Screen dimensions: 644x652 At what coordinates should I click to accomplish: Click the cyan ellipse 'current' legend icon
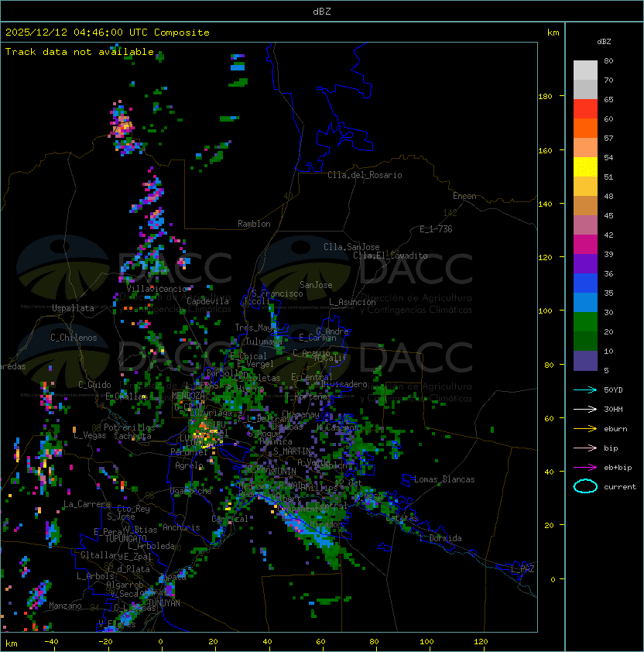[585, 486]
